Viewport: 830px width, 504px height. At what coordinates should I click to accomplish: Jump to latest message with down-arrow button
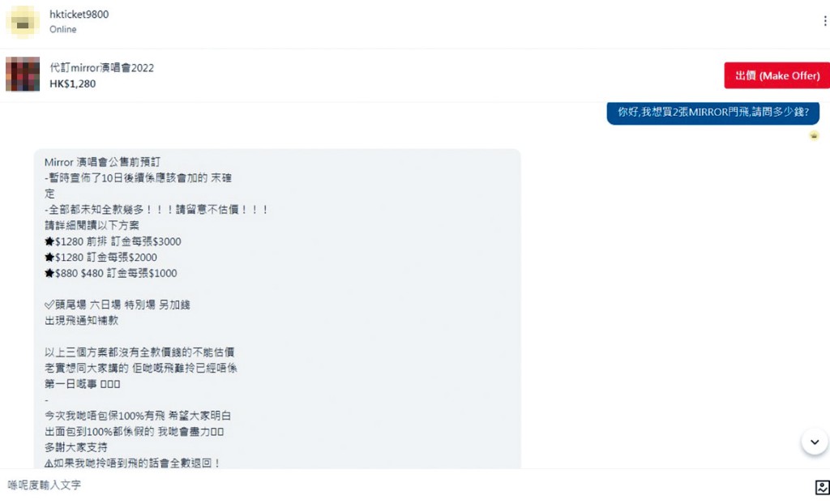(x=815, y=442)
